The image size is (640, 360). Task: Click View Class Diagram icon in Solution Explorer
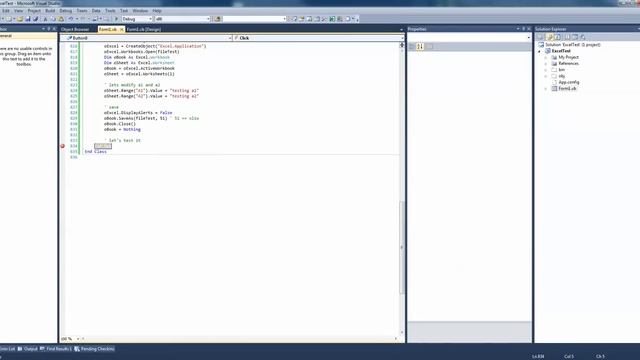(583, 37)
